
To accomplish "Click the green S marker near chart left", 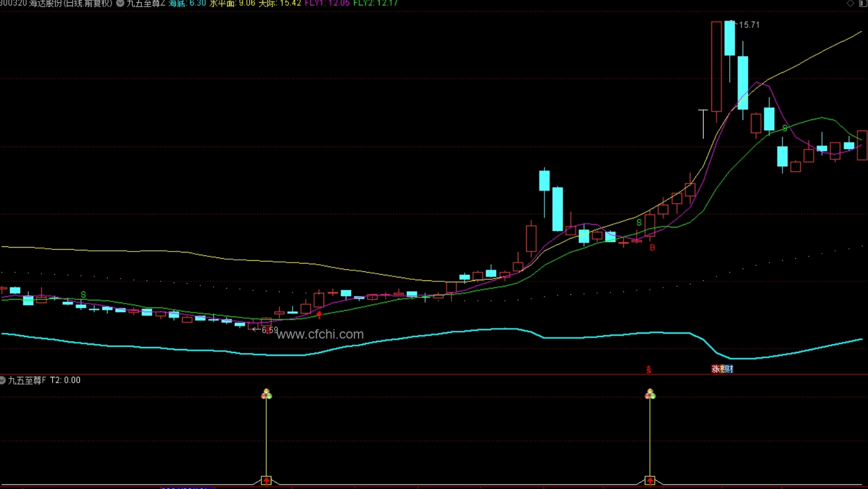I will [x=83, y=295].
